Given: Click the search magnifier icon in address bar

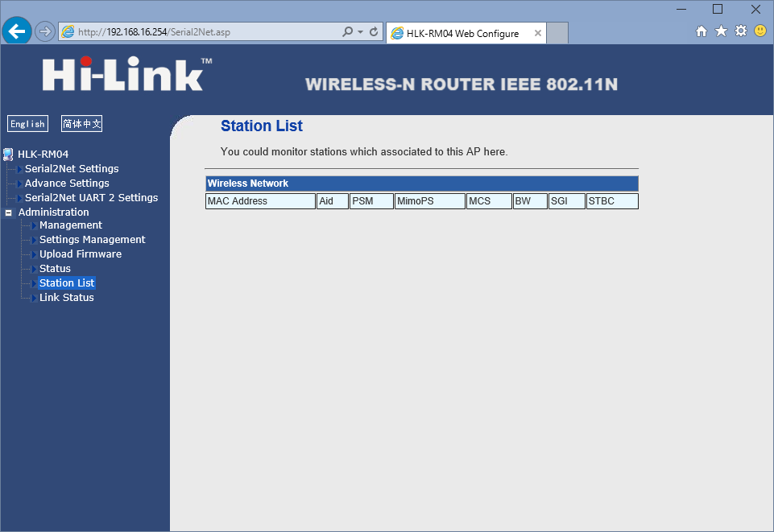Looking at the screenshot, I should (347, 32).
